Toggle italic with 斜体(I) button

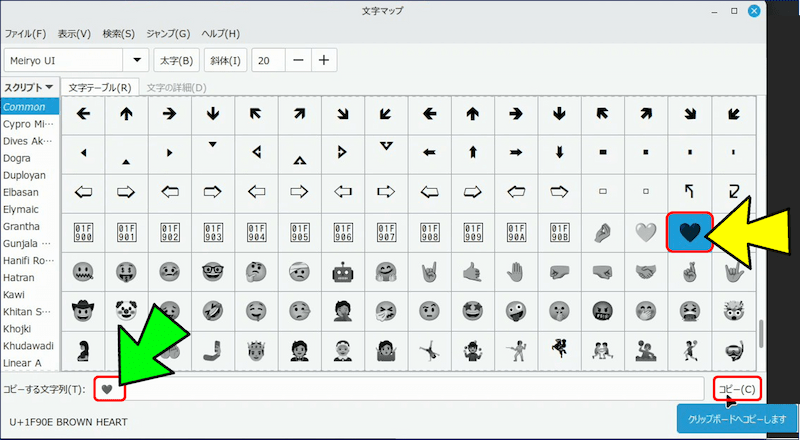pos(225,60)
